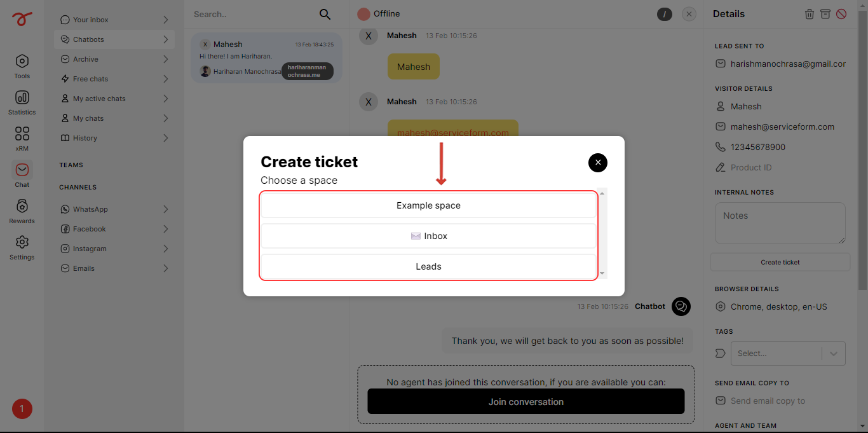Viewport: 868px width, 433px height.
Task: Click the search magnifier icon
Action: [325, 14]
